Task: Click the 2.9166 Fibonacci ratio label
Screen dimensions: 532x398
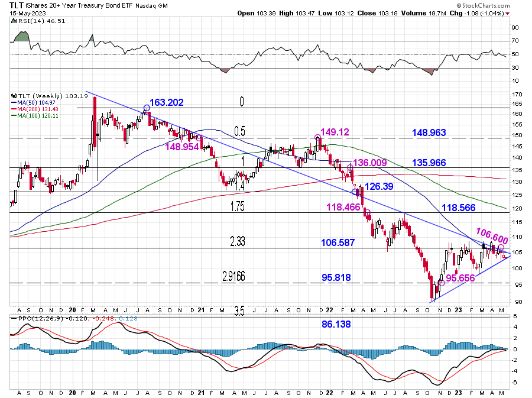Action: point(233,276)
